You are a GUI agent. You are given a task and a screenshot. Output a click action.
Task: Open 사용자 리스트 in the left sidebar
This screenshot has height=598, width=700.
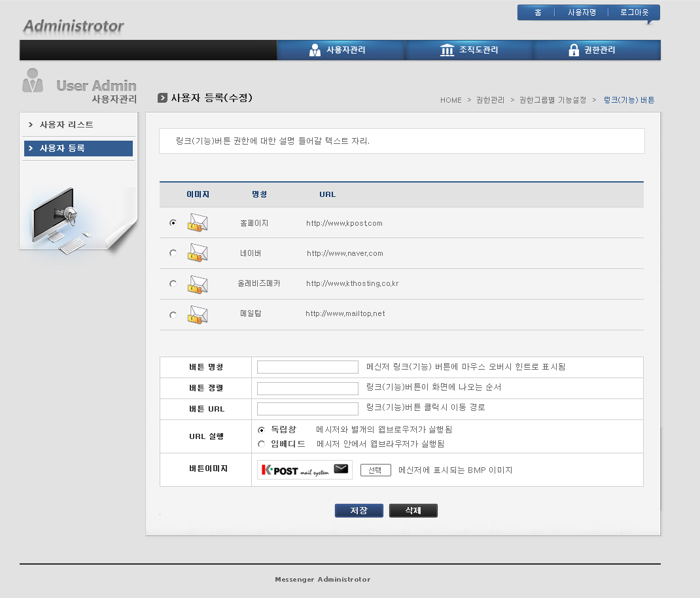pos(66,124)
